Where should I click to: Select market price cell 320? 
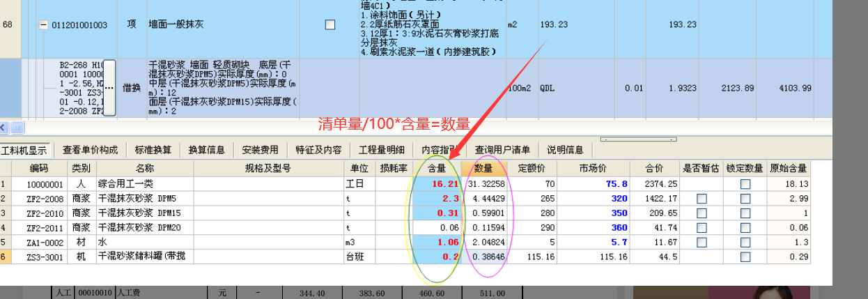click(x=594, y=199)
